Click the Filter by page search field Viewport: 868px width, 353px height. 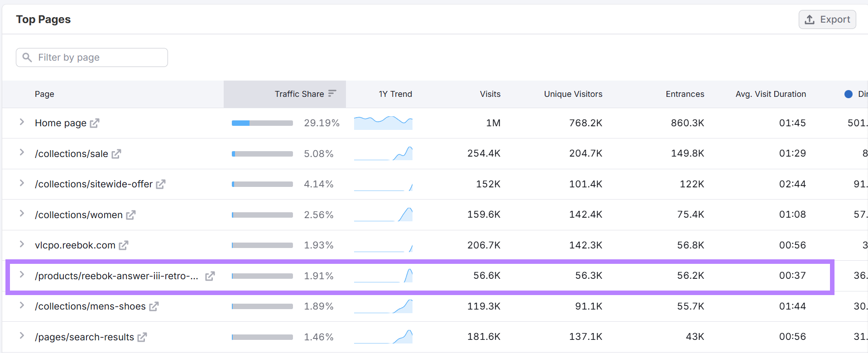tap(92, 57)
